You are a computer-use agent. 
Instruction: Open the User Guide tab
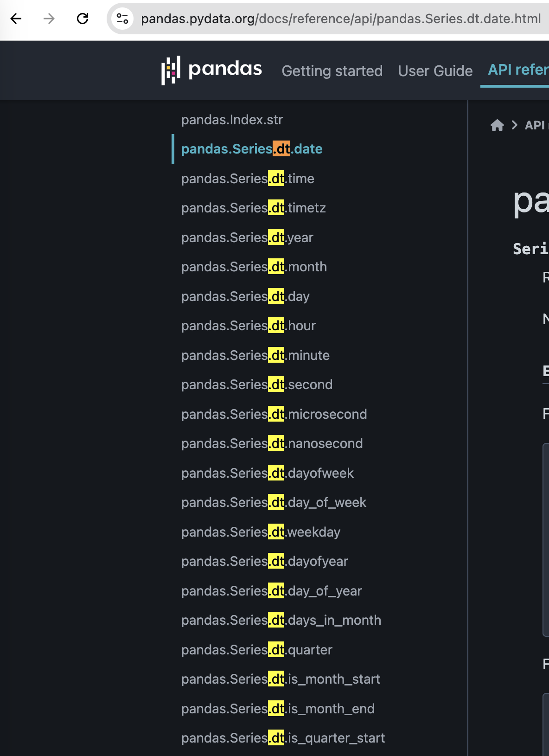pos(435,71)
